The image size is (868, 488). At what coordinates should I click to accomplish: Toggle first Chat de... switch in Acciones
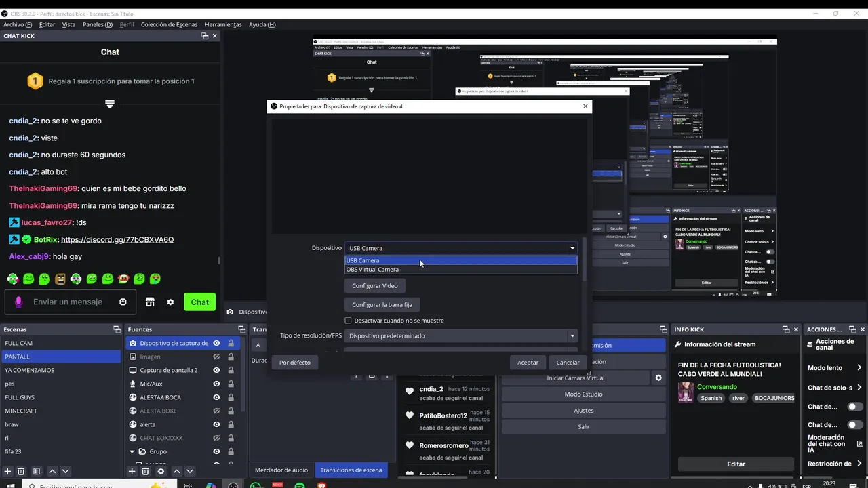[x=855, y=407]
